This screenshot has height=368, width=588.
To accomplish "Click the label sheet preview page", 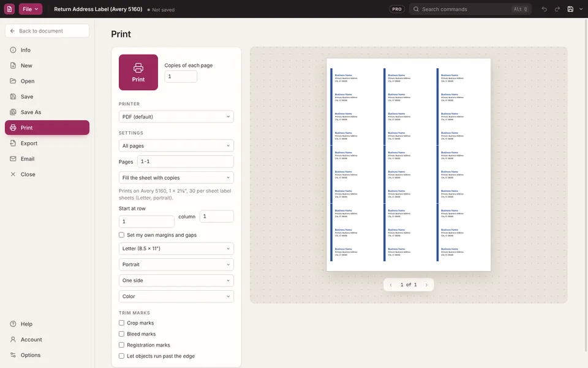I will tap(409, 165).
